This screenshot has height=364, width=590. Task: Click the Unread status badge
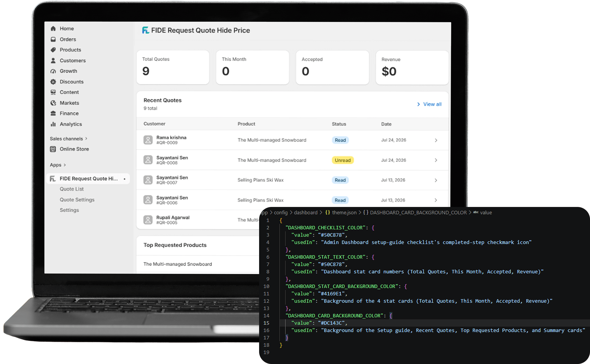click(x=343, y=160)
